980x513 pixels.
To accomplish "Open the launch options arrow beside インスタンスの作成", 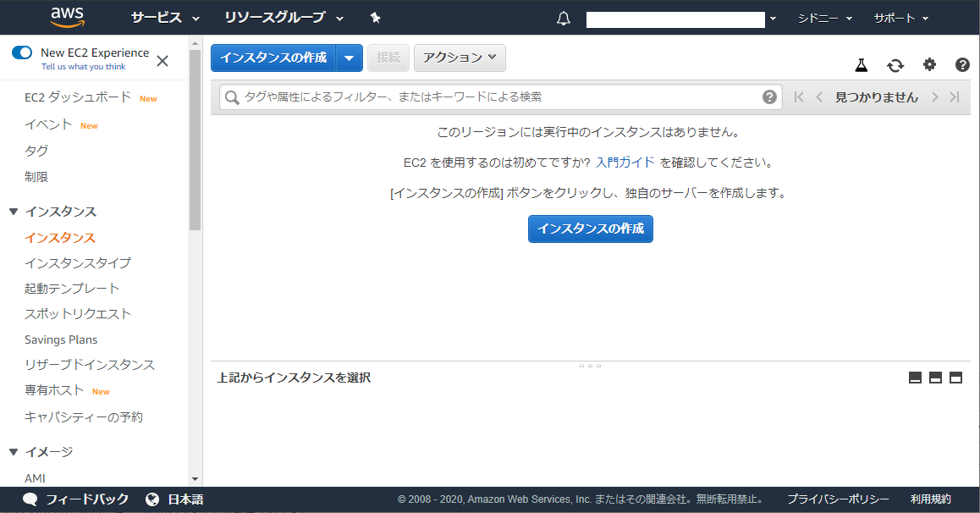I will pyautogui.click(x=350, y=58).
